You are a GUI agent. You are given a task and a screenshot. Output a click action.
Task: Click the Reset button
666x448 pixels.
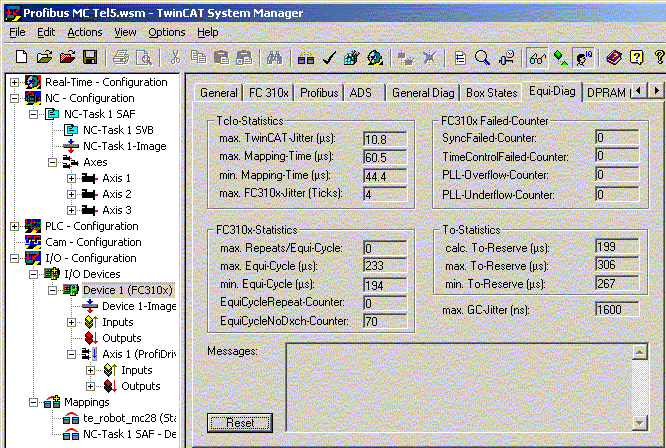[x=240, y=423]
